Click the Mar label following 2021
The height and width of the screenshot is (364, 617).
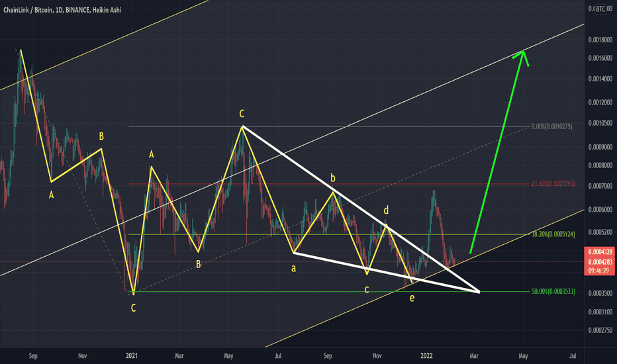[x=179, y=356]
